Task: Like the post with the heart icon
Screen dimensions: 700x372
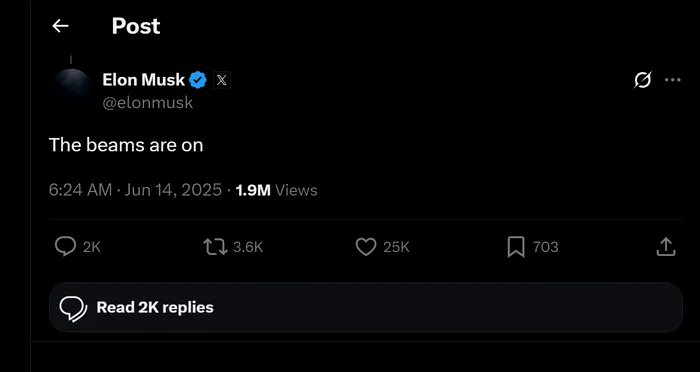Action: (x=366, y=247)
